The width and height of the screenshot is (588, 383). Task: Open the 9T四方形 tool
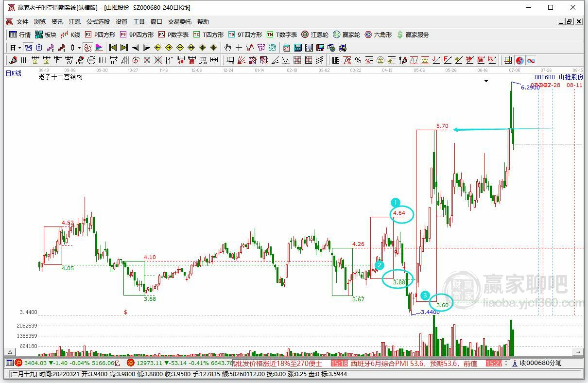pyautogui.click(x=245, y=35)
